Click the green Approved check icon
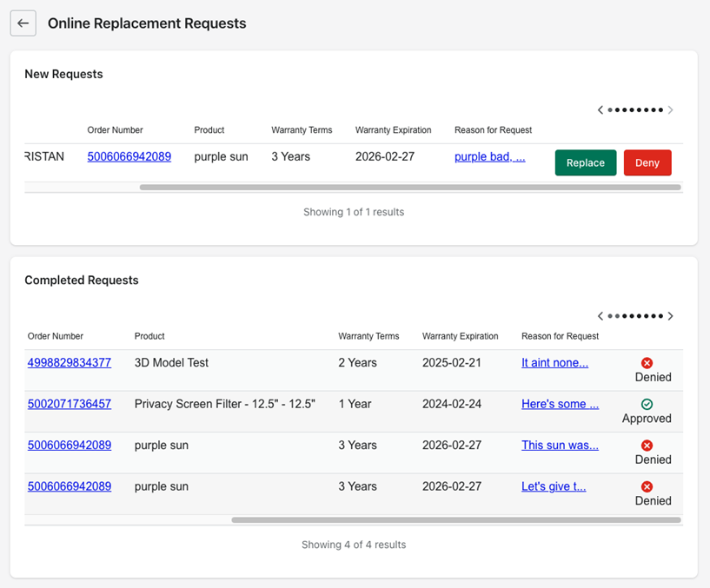Viewport: 710px width, 588px height. pos(647,405)
